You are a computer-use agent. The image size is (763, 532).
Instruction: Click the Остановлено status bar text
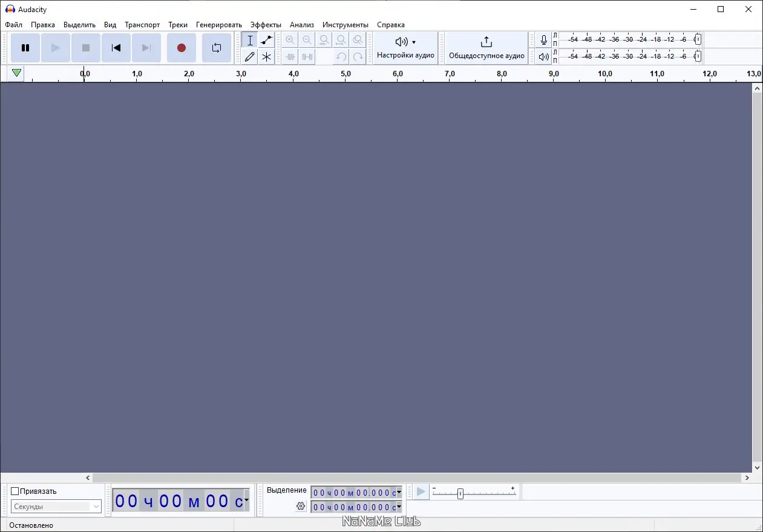(31, 525)
